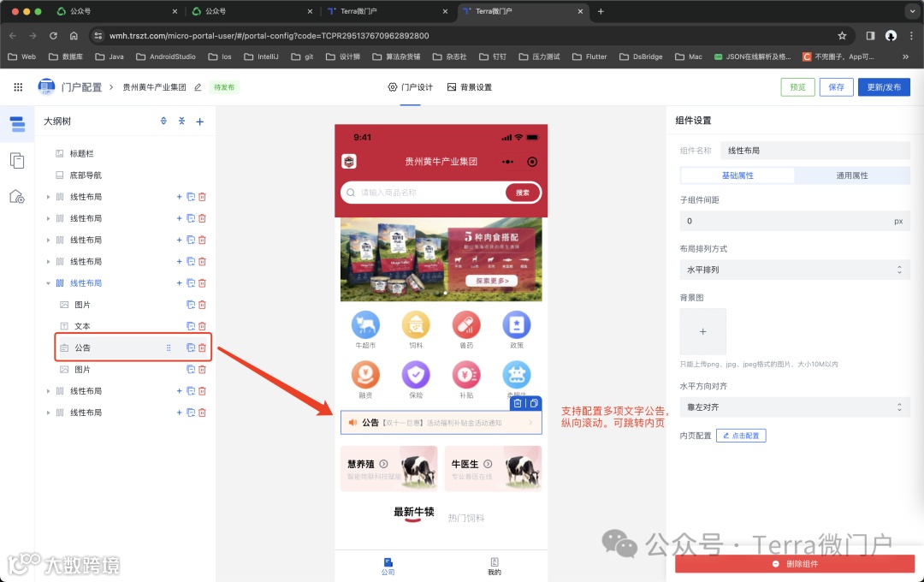Screen dimensions: 924x582
Task: Select the outline tree sidebar icon
Action: pyautogui.click(x=17, y=124)
